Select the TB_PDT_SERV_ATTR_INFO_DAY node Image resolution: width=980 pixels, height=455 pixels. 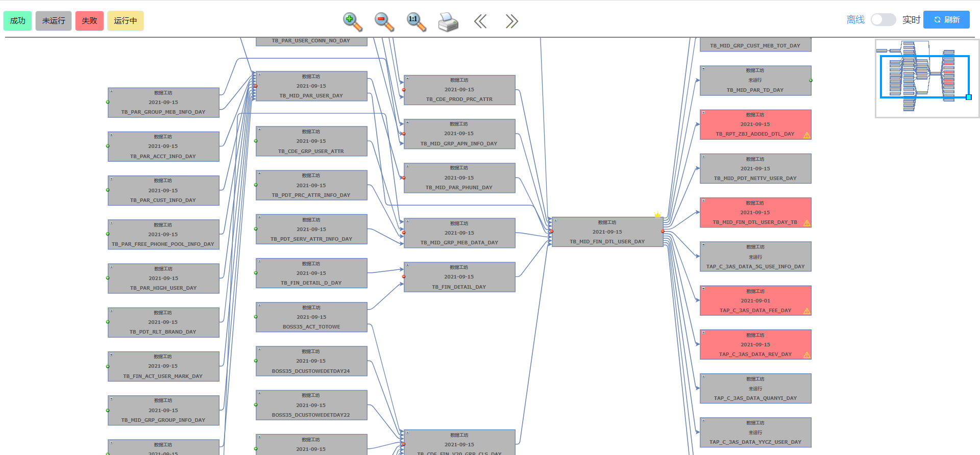pyautogui.click(x=311, y=229)
